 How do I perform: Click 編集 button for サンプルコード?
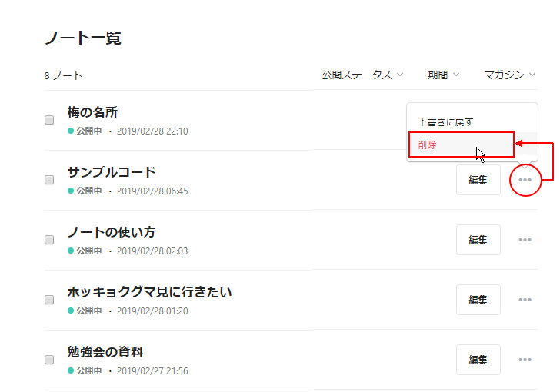tap(478, 180)
